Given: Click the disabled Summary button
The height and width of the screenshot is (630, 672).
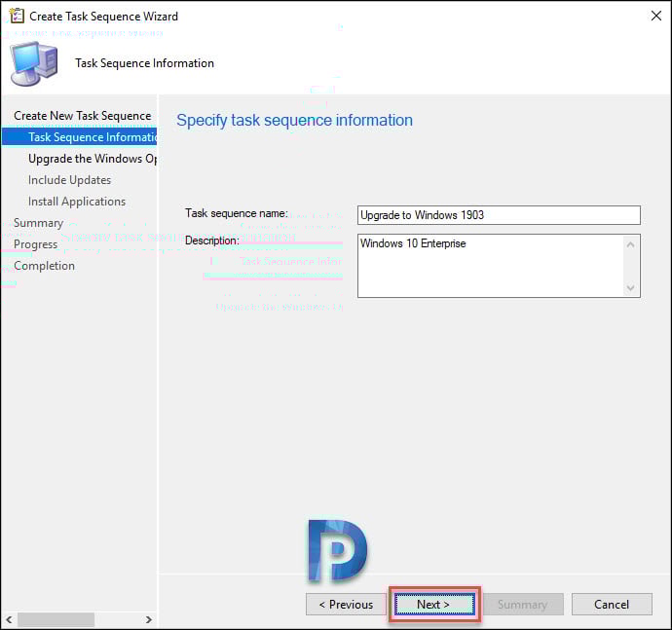Looking at the screenshot, I should tap(523, 605).
